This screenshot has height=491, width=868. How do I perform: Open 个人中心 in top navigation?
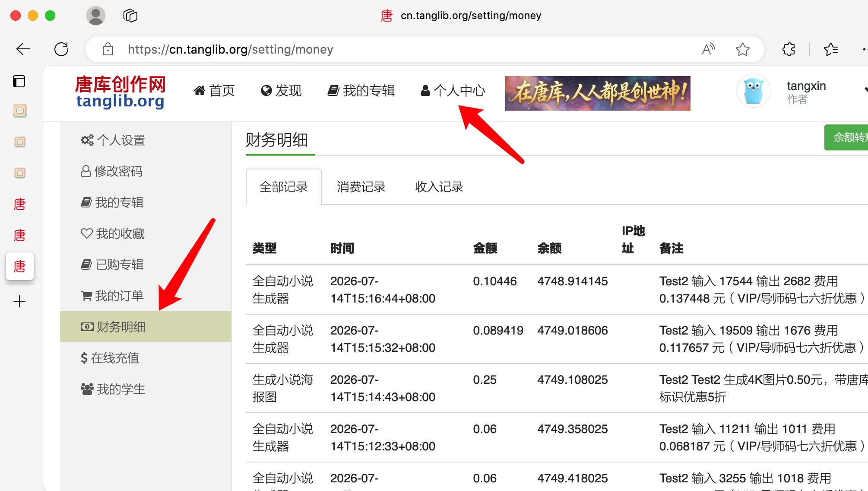click(453, 90)
